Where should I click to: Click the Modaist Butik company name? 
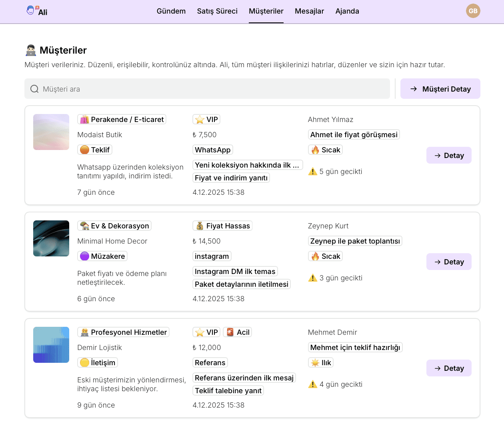click(x=100, y=135)
